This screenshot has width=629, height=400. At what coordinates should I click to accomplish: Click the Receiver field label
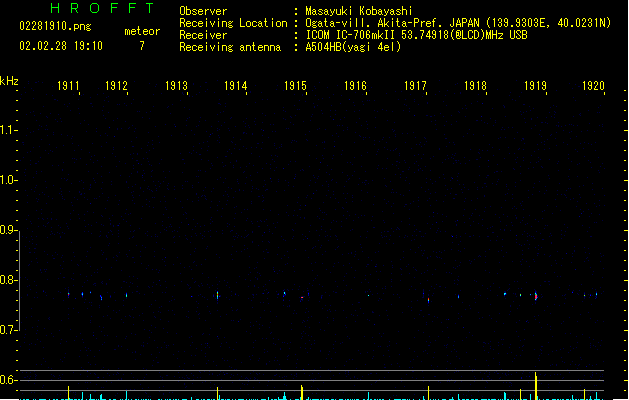point(203,35)
